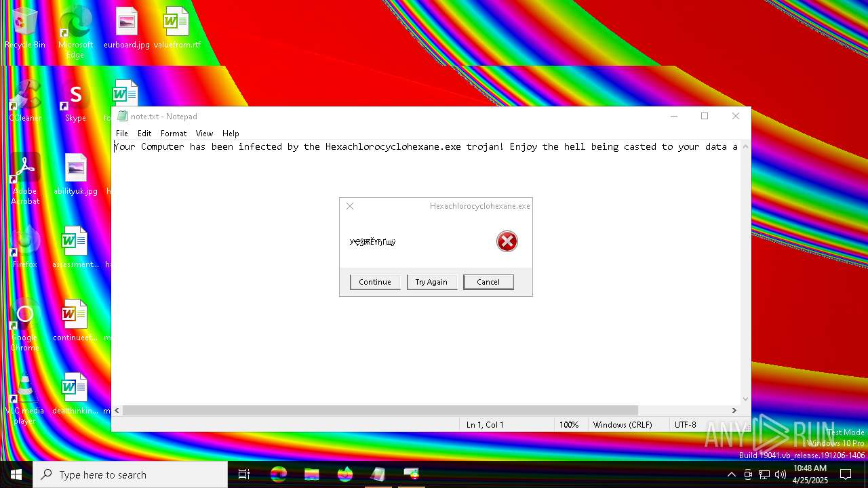Click the 'Windows (CRLF)' status entry
The height and width of the screenshot is (488, 868).
click(623, 425)
